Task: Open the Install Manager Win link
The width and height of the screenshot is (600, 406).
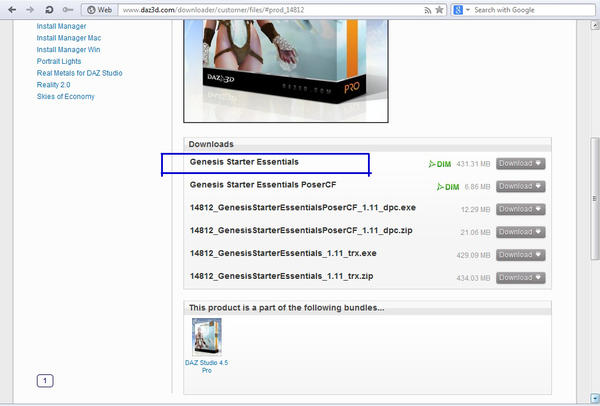Action: [68, 49]
